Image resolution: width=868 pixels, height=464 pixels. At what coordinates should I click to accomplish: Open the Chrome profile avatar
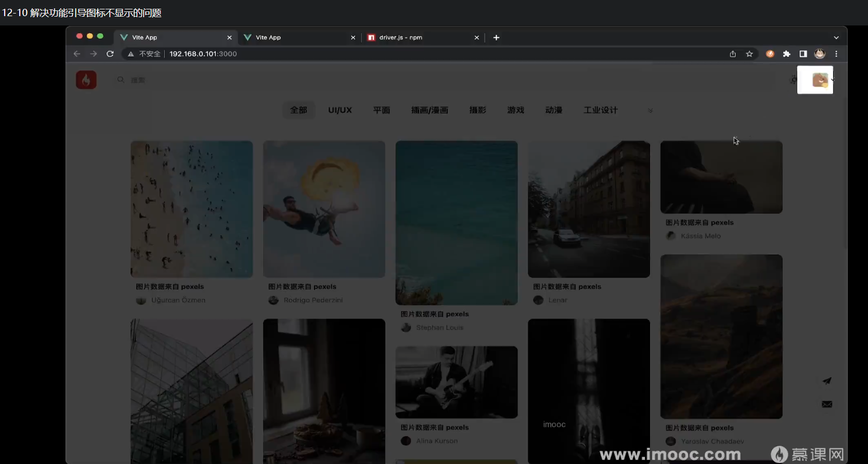pos(820,54)
